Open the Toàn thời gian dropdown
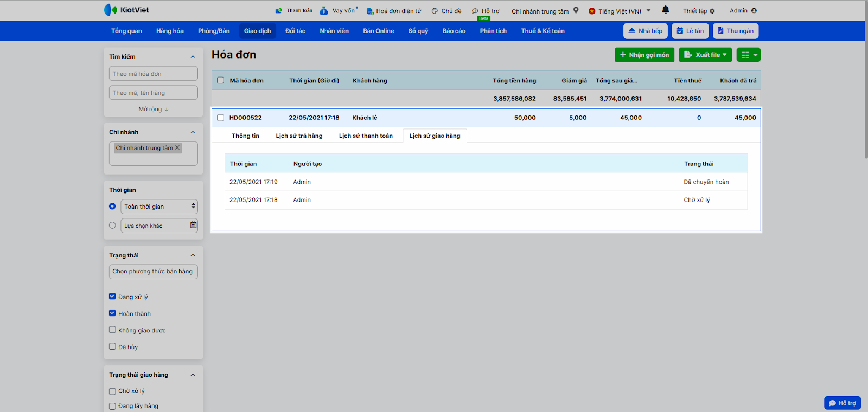 point(159,207)
